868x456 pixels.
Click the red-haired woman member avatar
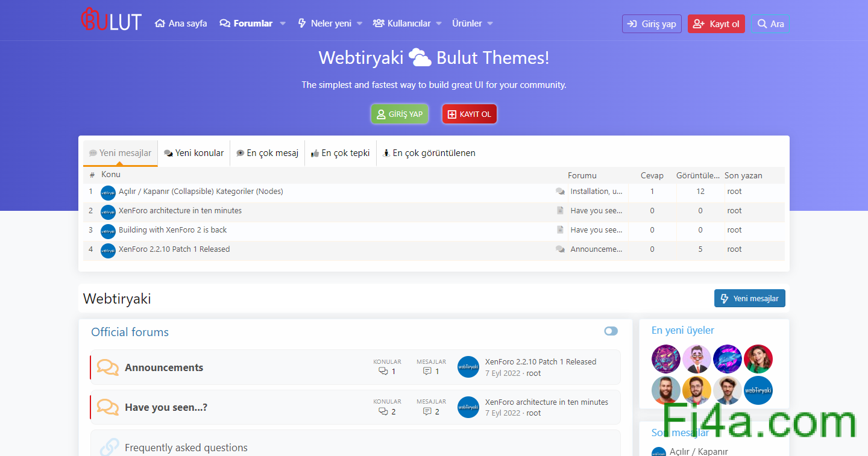pyautogui.click(x=758, y=359)
